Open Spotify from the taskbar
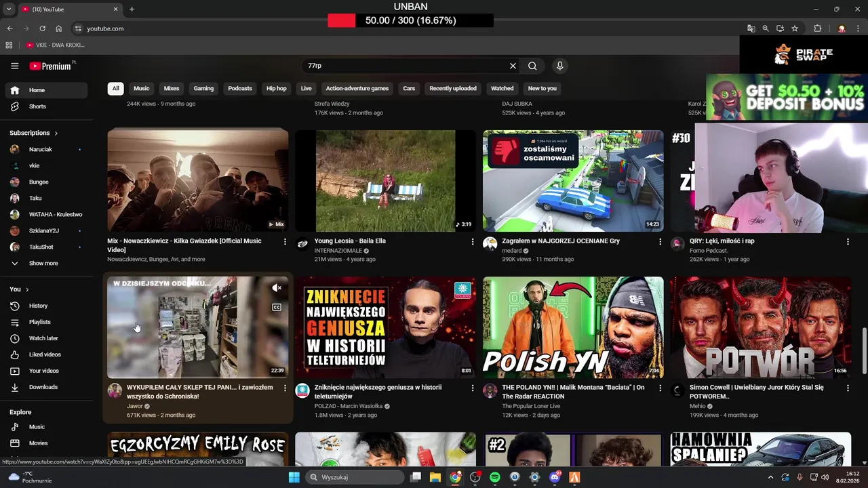 click(495, 477)
